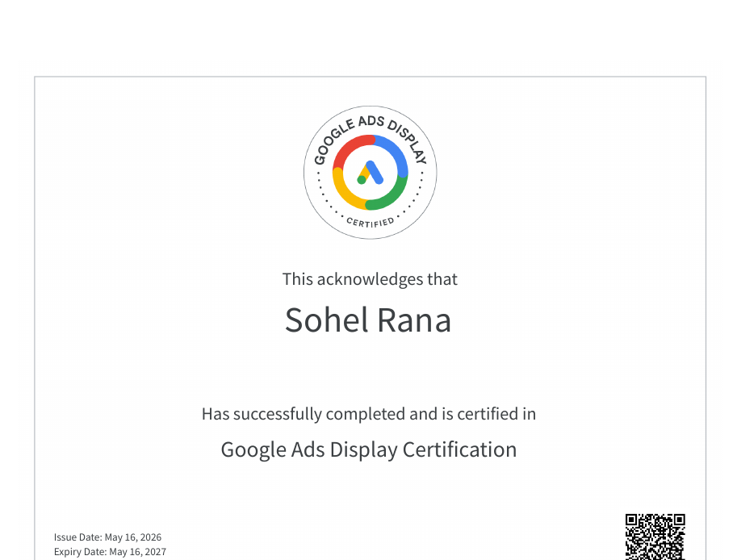
Task: Click "Has successfully completed and is certified in"
Action: (x=368, y=414)
